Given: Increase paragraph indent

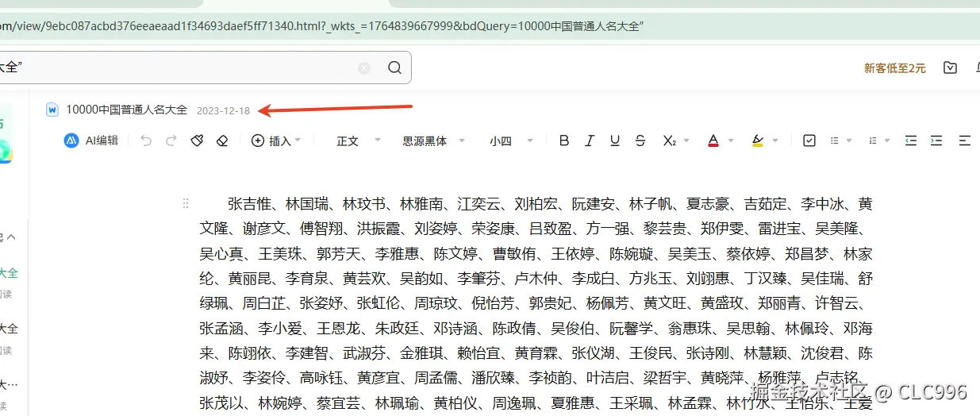Looking at the screenshot, I should (x=936, y=141).
